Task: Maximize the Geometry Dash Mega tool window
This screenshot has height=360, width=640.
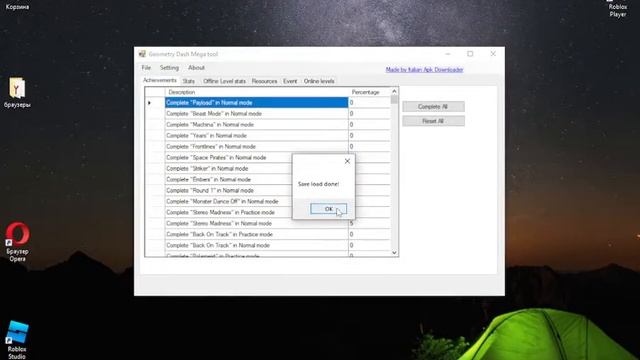Action: (470, 54)
